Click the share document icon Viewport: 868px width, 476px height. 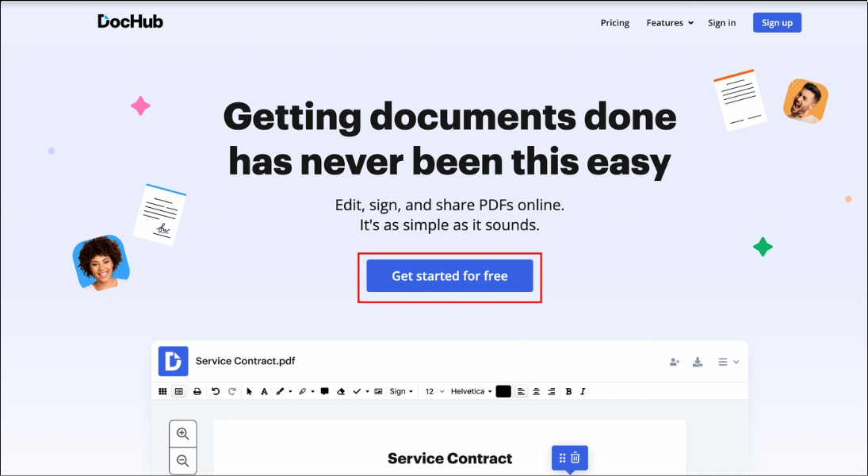pyautogui.click(x=674, y=362)
